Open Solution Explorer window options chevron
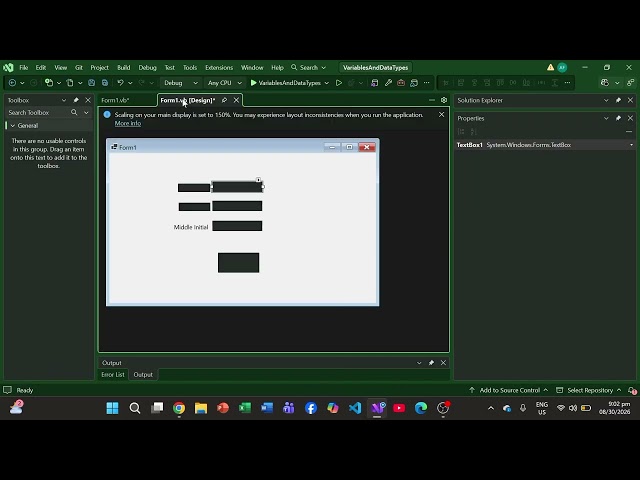The height and width of the screenshot is (480, 640). point(606,100)
